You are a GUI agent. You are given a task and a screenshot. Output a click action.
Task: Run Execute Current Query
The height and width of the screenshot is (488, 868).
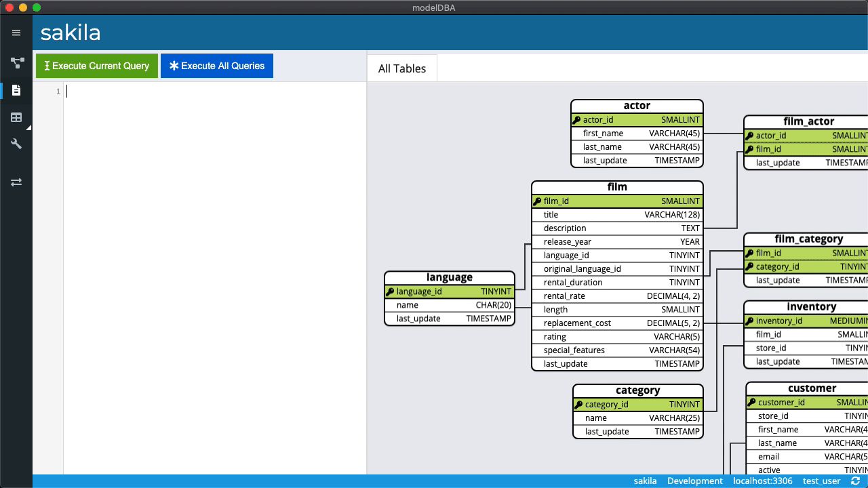point(96,66)
